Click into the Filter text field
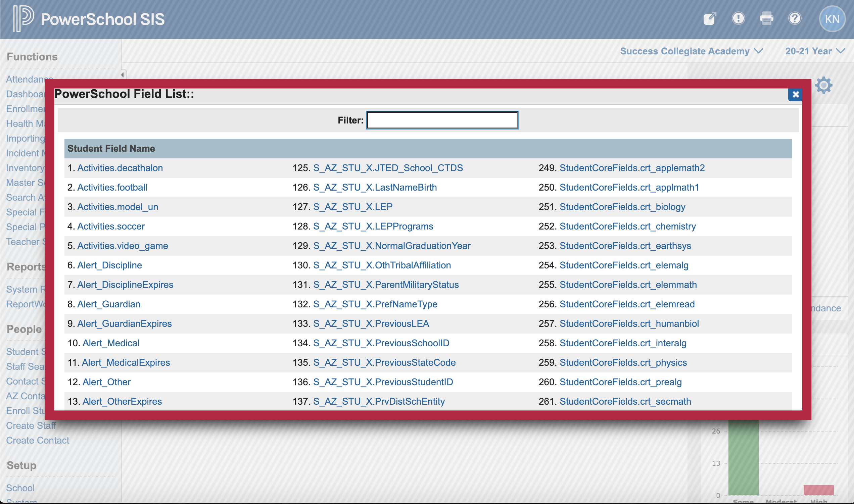Screen dimensions: 854x504 (x=442, y=120)
